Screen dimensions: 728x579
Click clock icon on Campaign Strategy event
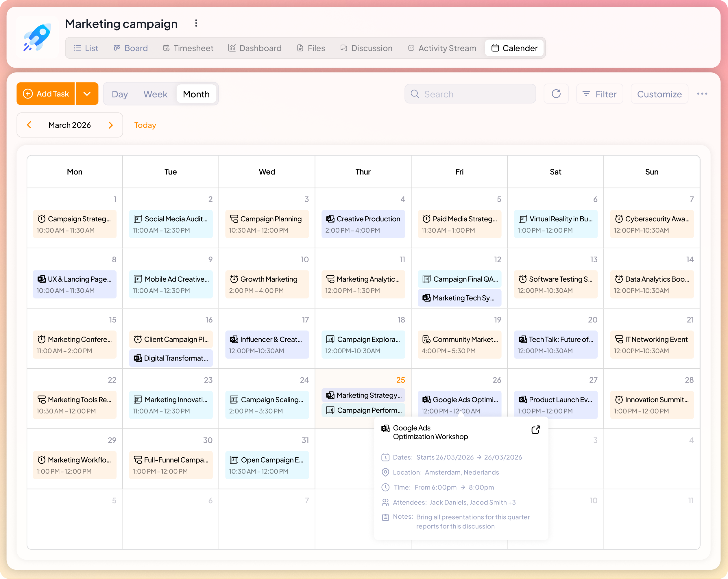click(42, 219)
